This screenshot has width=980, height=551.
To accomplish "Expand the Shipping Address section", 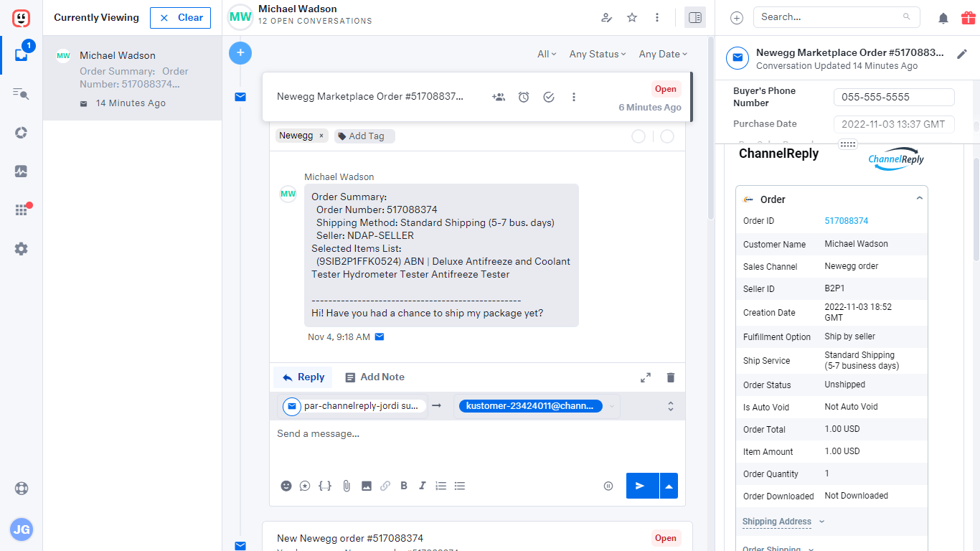I will 783,522.
